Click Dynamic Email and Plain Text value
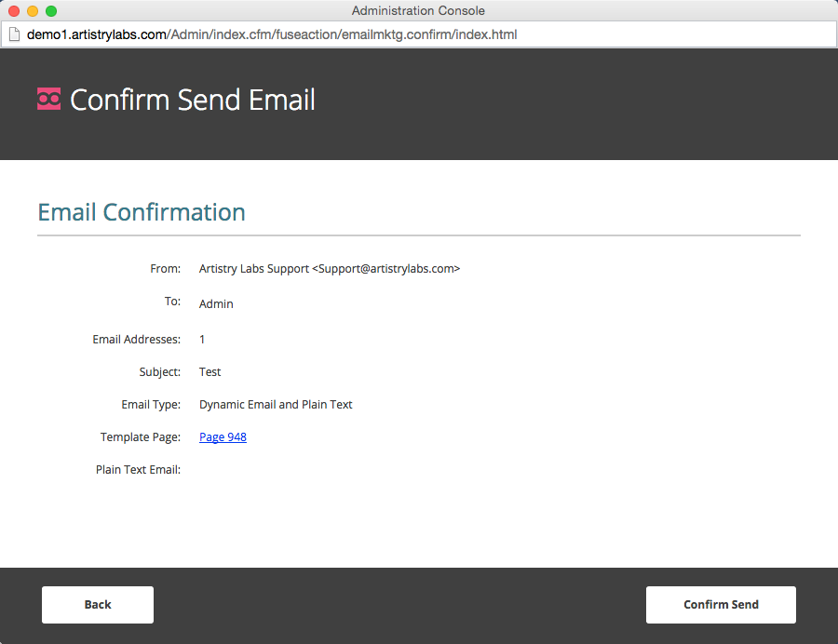Viewport: 838px width, 644px height. (276, 405)
